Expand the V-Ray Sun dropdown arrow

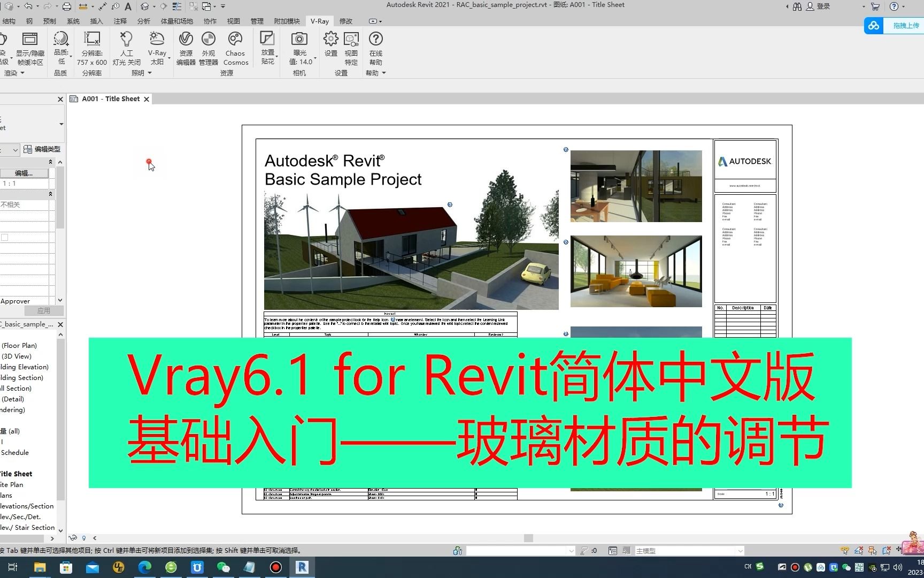(x=169, y=58)
